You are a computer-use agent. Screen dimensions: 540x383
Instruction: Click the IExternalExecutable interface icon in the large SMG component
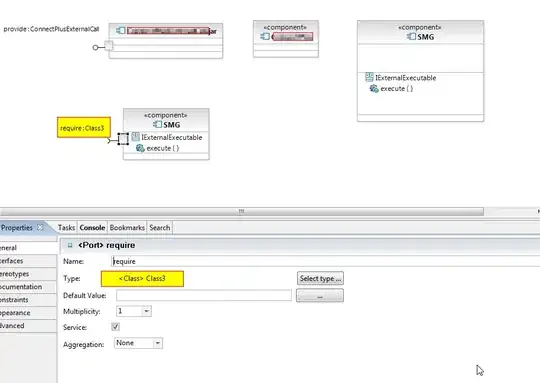point(369,77)
